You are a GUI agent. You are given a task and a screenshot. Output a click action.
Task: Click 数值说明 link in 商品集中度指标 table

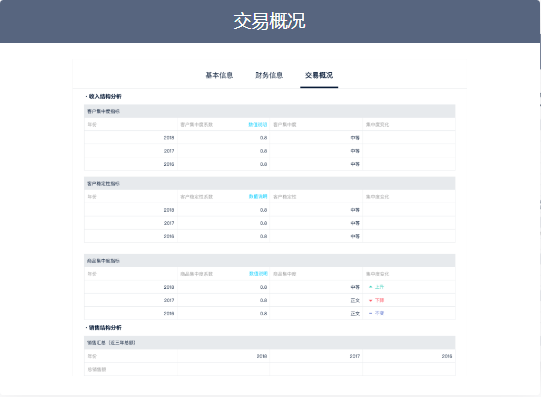point(258,274)
